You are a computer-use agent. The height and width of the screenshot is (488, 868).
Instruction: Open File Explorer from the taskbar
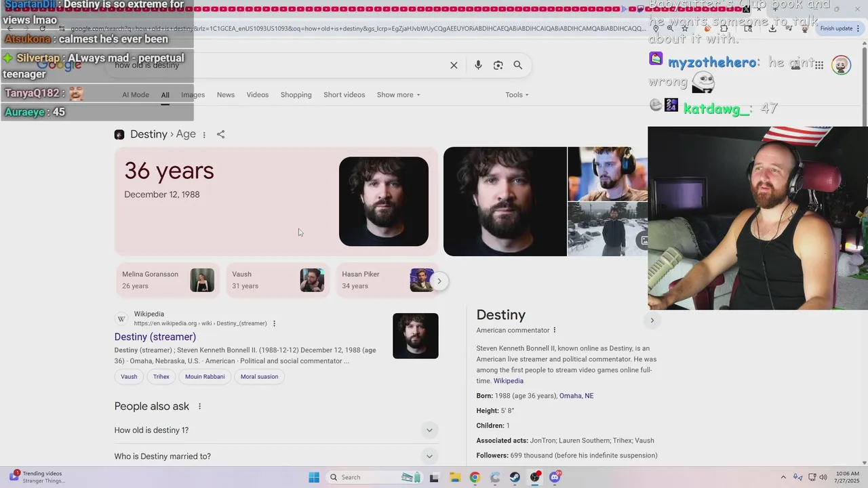click(x=454, y=477)
